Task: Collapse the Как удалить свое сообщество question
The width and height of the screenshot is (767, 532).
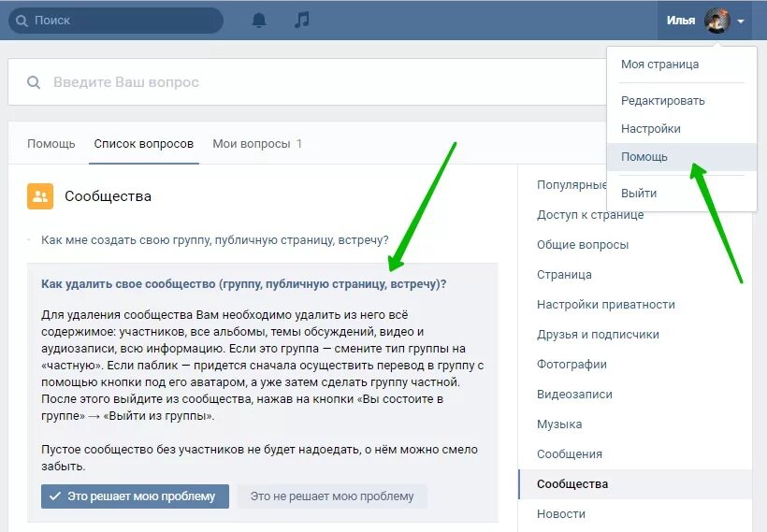Action: [x=243, y=284]
